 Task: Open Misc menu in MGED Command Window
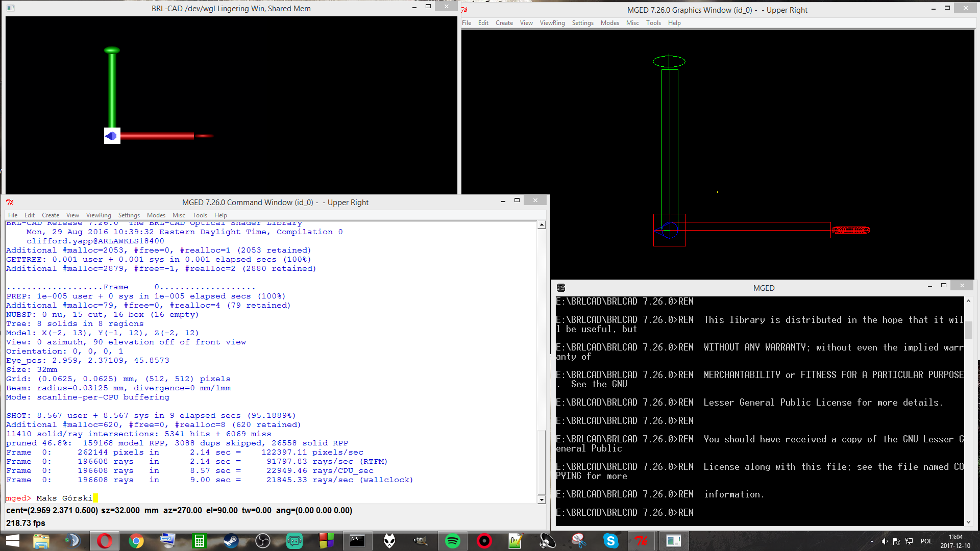[x=179, y=215]
